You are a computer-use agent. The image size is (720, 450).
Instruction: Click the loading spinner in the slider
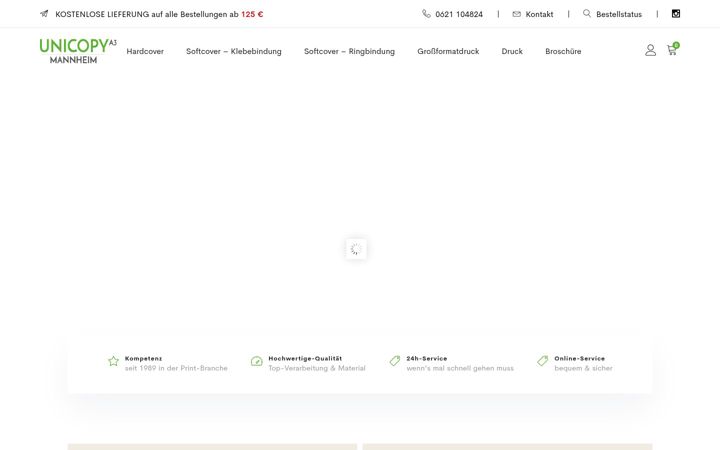click(x=356, y=249)
